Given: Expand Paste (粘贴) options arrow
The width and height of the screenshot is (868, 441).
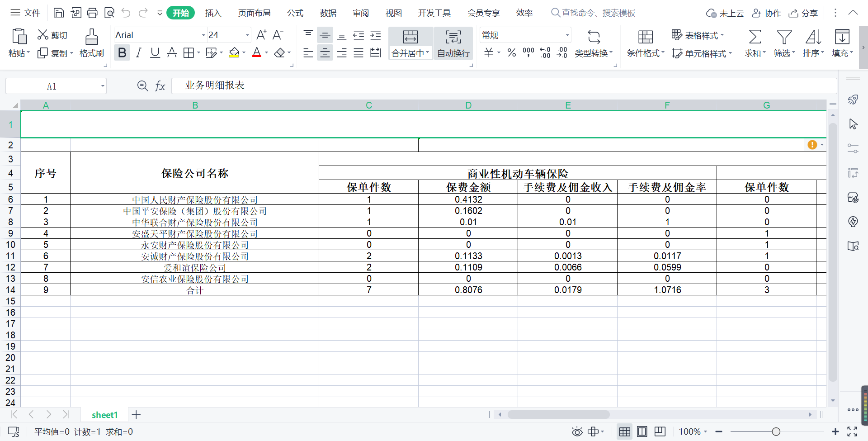Looking at the screenshot, I should click(28, 53).
